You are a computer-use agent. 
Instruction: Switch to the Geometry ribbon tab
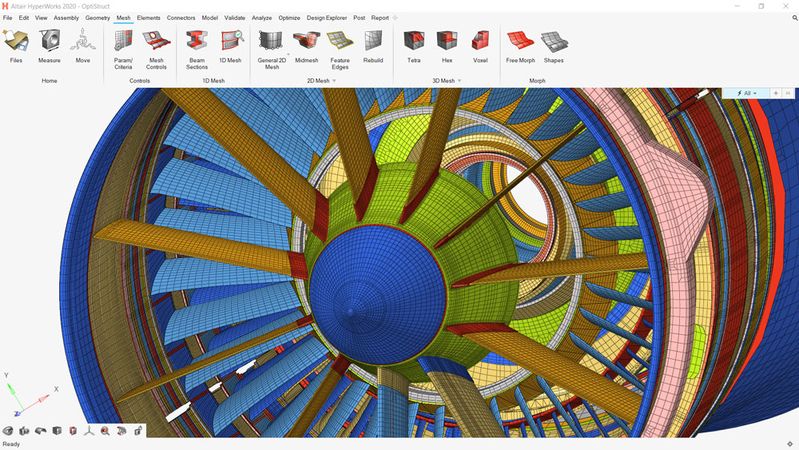(x=97, y=18)
